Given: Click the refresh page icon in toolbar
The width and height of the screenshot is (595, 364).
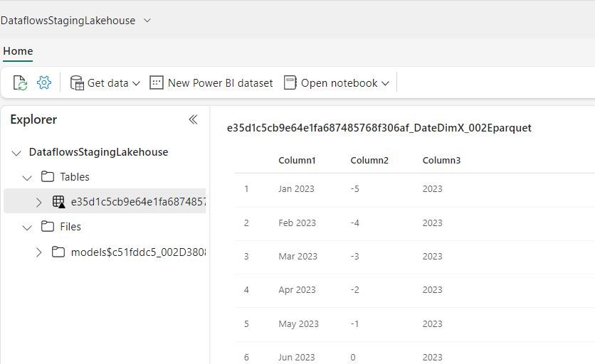Looking at the screenshot, I should click(20, 82).
